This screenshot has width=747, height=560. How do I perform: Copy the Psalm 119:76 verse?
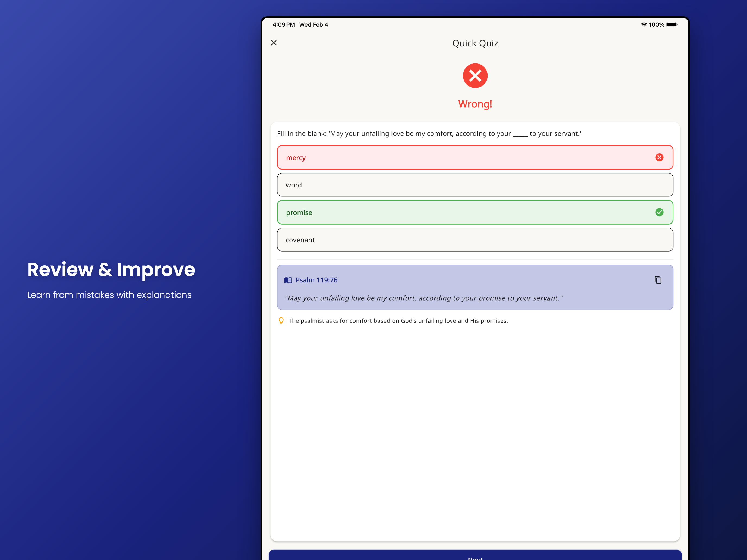tap(658, 280)
